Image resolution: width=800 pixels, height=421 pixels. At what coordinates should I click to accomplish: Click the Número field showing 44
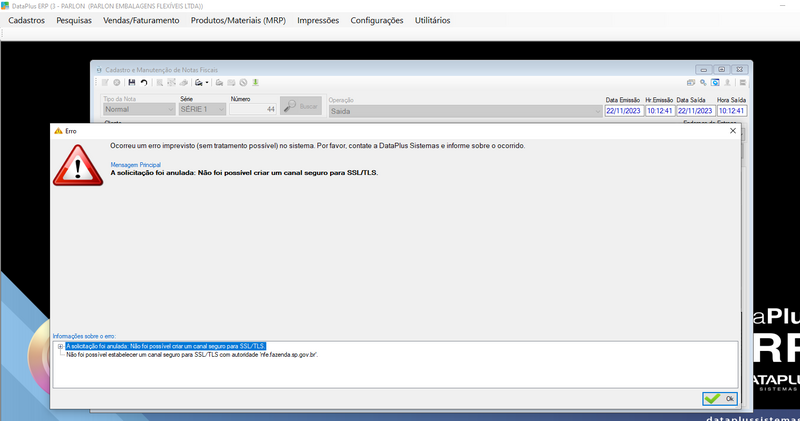[x=253, y=109]
